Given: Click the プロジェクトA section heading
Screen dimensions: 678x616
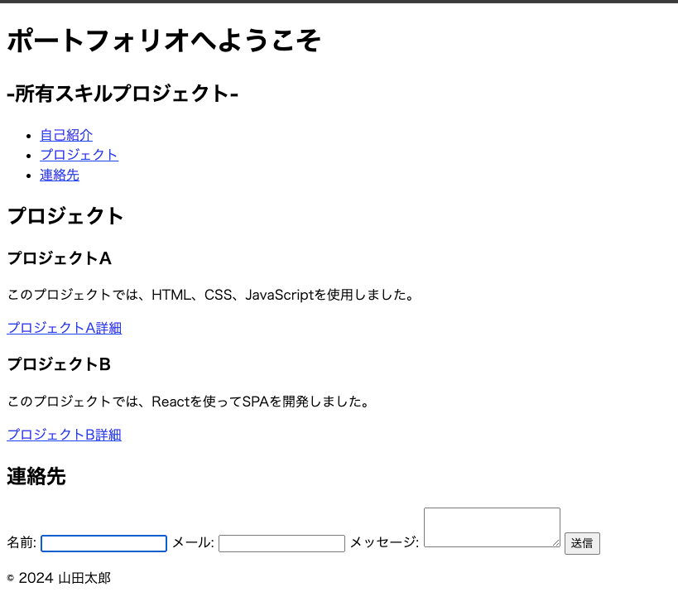Looking at the screenshot, I should pyautogui.click(x=59, y=258).
